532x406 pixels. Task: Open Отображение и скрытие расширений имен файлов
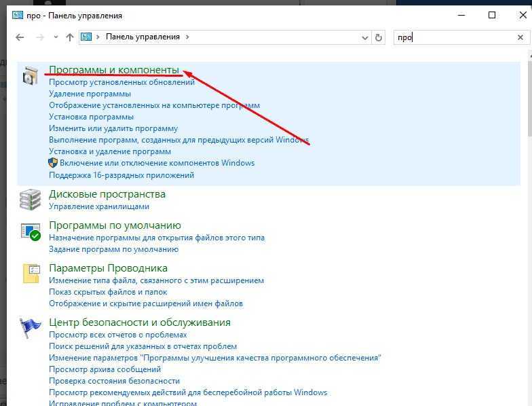click(146, 303)
